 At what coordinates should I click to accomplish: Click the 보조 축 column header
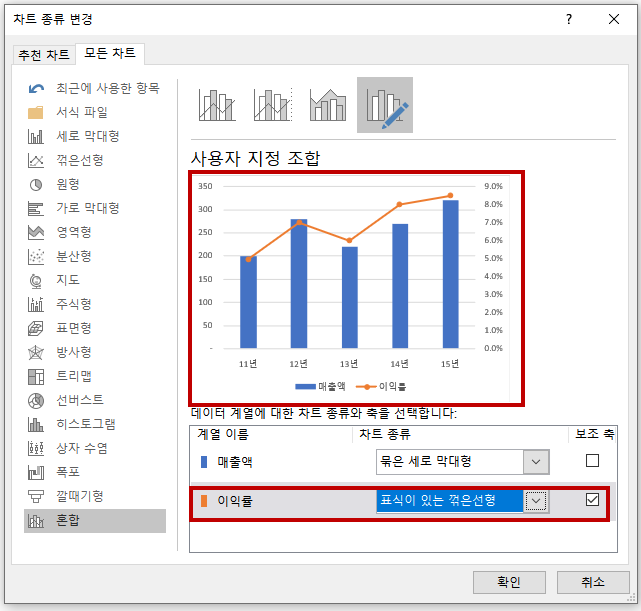click(594, 434)
